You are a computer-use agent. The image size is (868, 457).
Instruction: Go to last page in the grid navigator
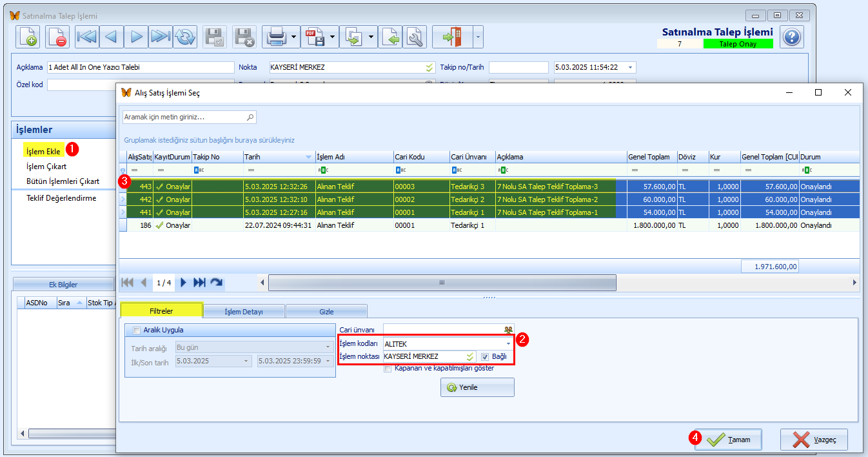click(199, 282)
